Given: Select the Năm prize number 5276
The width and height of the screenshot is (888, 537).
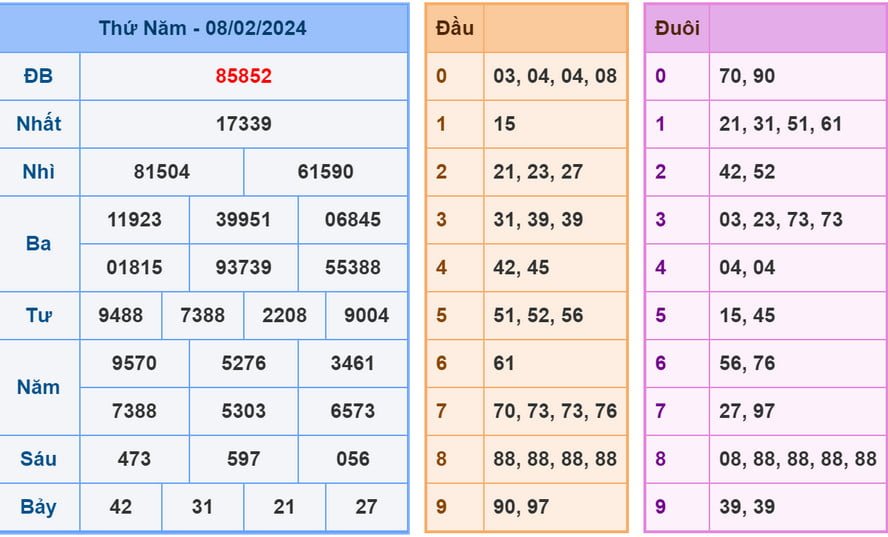Looking at the screenshot, I should coord(243,363).
